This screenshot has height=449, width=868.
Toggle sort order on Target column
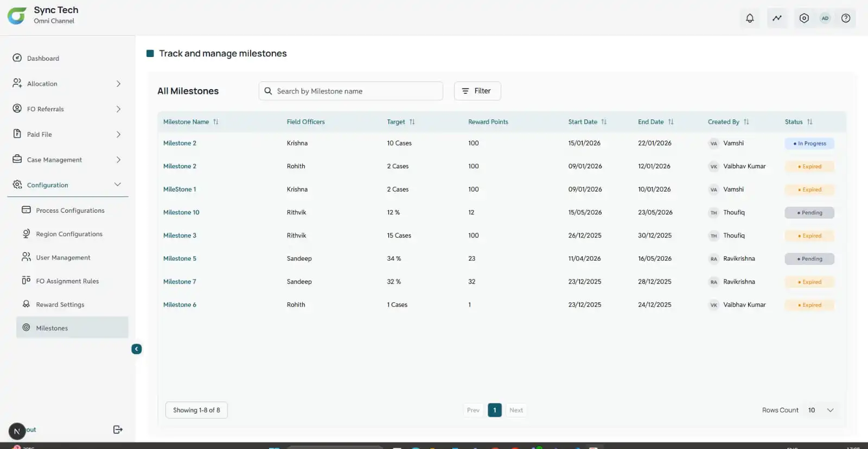coord(412,122)
